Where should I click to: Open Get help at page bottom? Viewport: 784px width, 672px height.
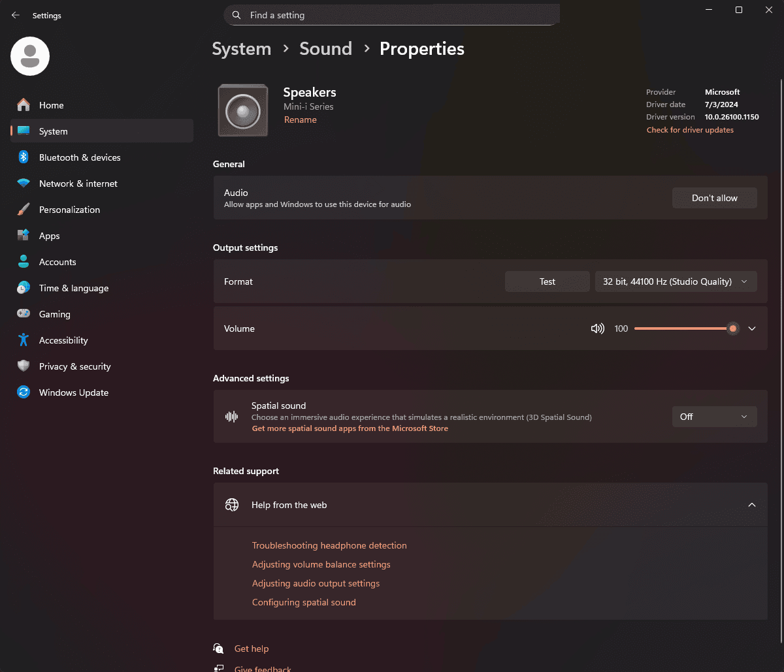pyautogui.click(x=251, y=648)
